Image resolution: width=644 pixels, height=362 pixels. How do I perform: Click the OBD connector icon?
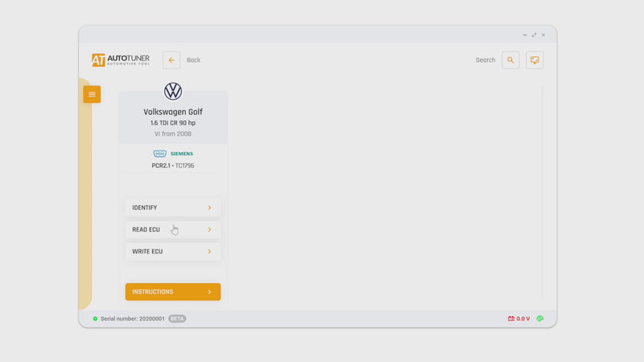(x=159, y=154)
